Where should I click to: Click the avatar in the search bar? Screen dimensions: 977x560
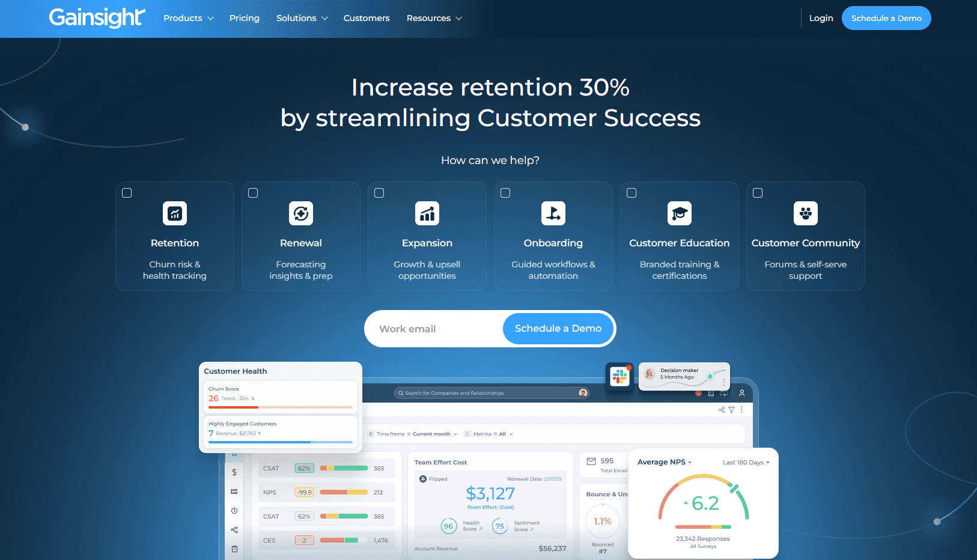[x=583, y=393]
